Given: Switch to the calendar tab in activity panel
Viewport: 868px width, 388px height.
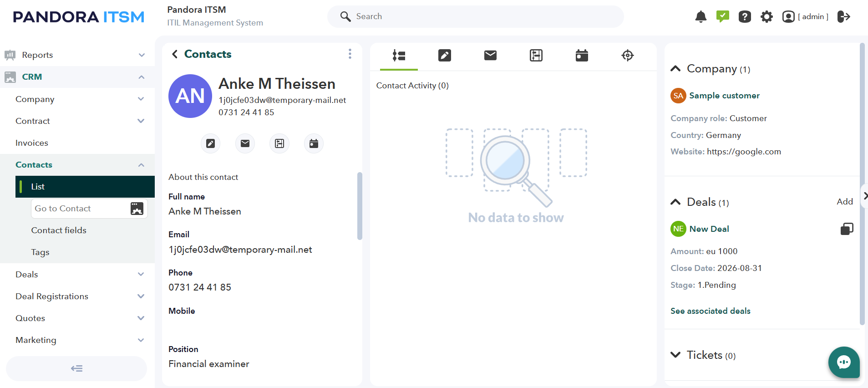Looking at the screenshot, I should tap(582, 56).
